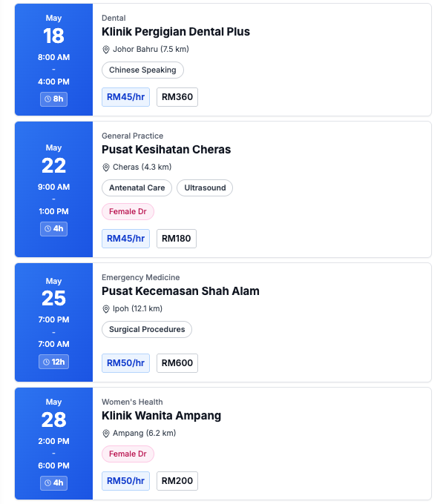440x504 pixels.
Task: Click the location pin beside Ampang
Action: (105, 434)
